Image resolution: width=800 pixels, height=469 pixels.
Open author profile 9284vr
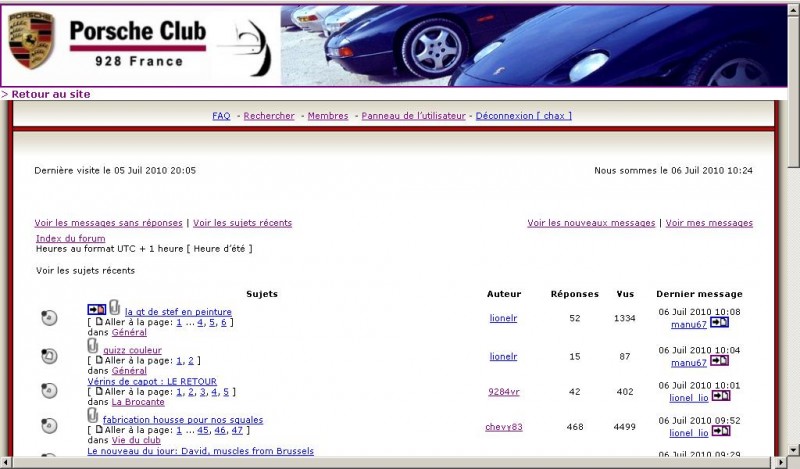504,392
